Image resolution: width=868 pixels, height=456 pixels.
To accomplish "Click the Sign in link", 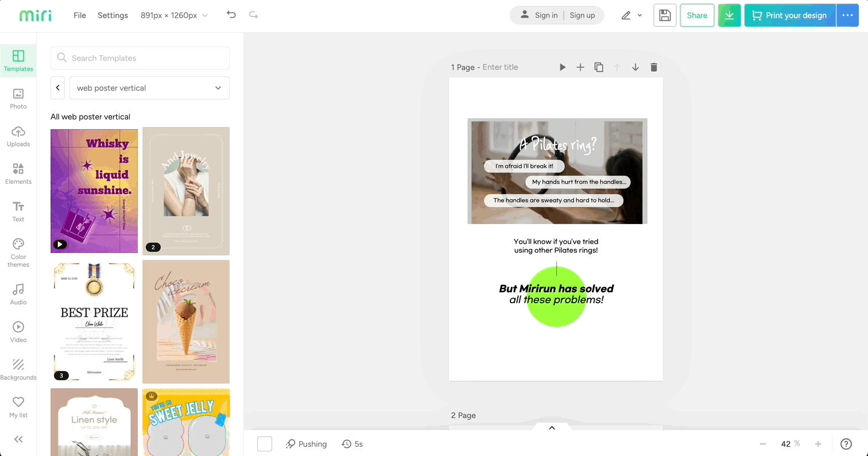I will tap(546, 16).
